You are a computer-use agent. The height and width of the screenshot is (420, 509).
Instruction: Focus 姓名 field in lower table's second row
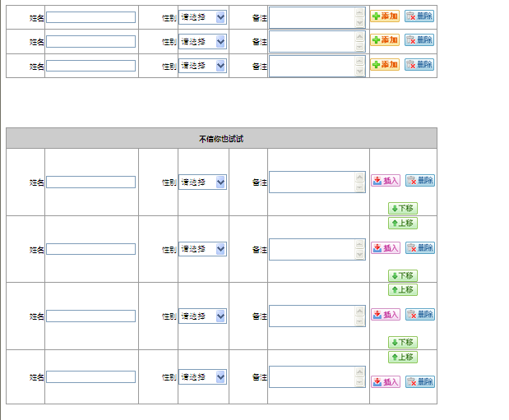[x=90, y=249]
